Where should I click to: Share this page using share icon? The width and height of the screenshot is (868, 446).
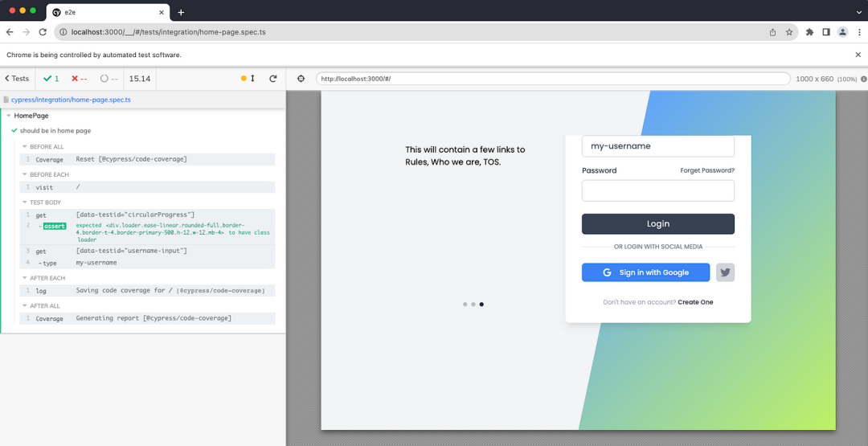(773, 32)
